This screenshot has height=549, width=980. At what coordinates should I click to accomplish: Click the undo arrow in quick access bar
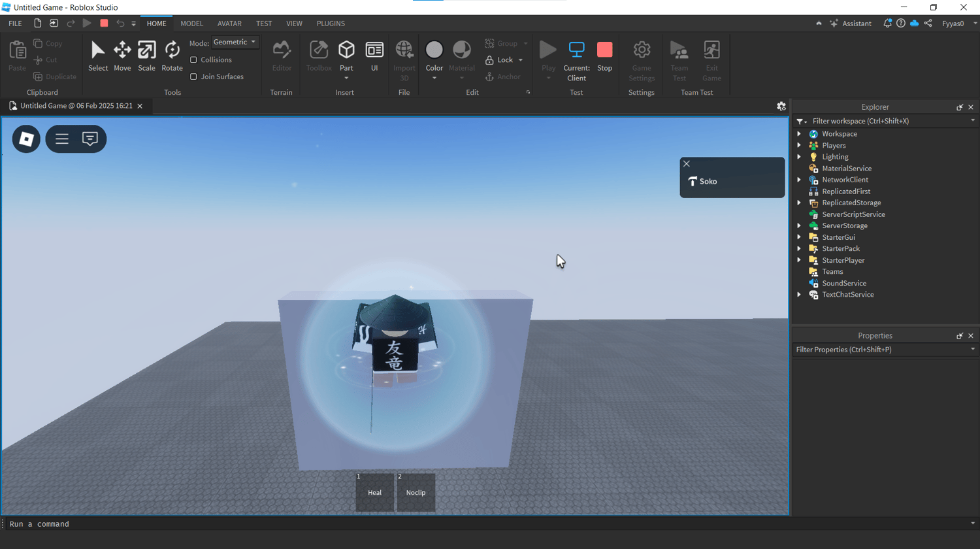click(120, 24)
